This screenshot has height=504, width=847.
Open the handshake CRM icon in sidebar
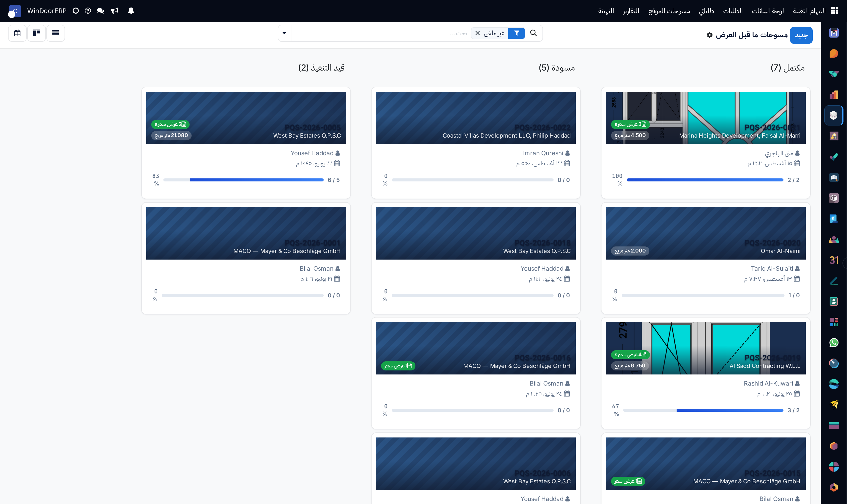(x=834, y=74)
